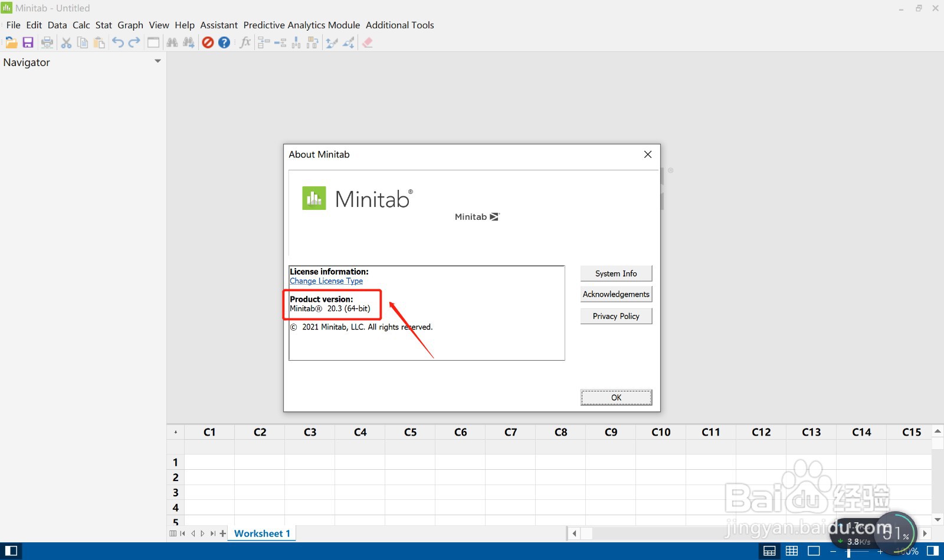
Task: Select column header C1
Action: click(x=209, y=432)
